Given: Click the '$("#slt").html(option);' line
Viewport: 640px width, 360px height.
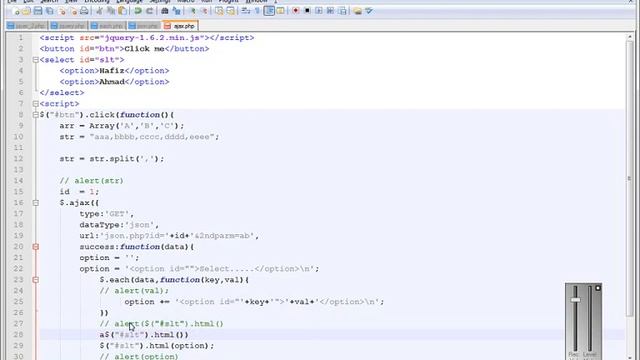Looking at the screenshot, I should click(157, 346).
